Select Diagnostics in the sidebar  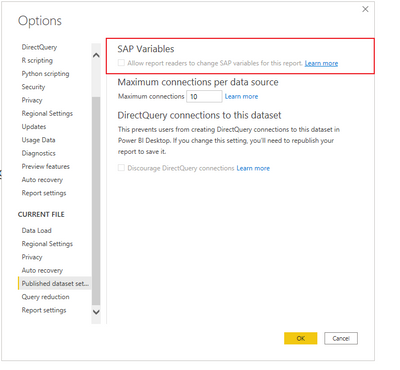(39, 153)
